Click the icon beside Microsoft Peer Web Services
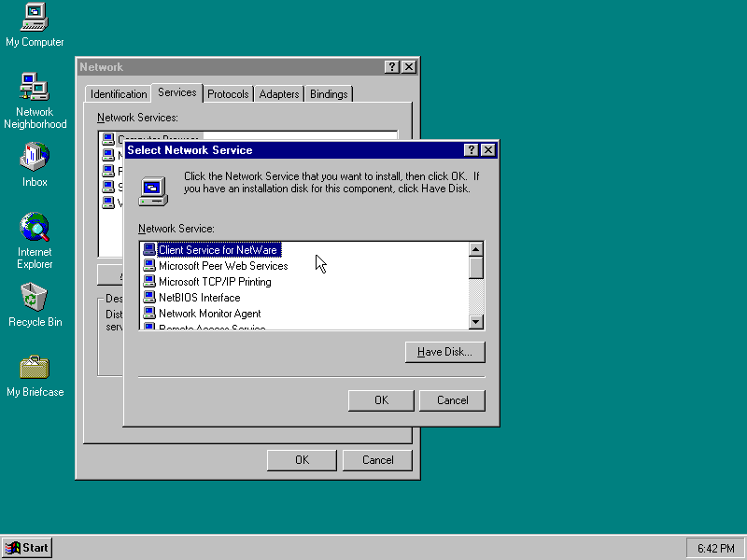 [x=149, y=265]
